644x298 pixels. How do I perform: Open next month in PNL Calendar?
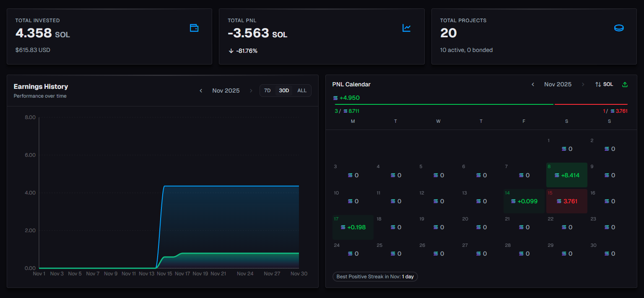pos(583,84)
